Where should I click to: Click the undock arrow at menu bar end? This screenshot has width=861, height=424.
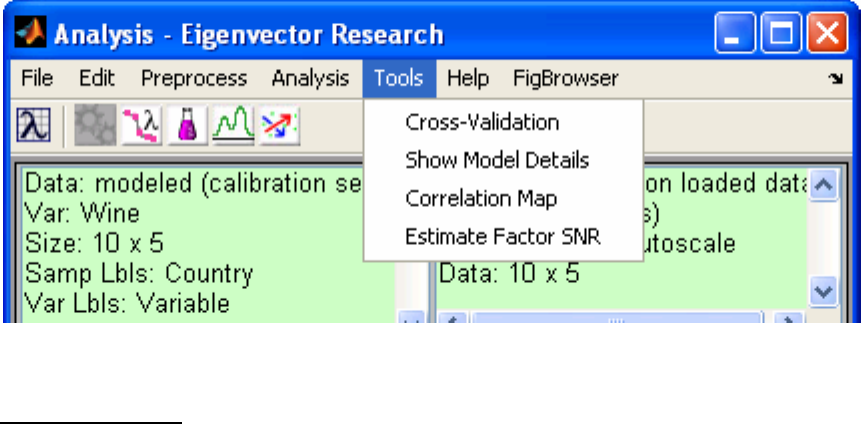836,79
